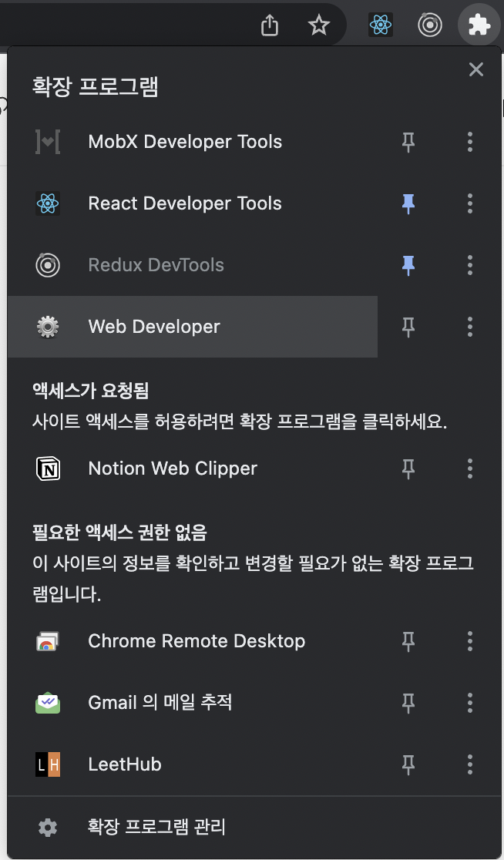The image size is (504, 860).
Task: Click the Notion Web Clipper icon
Action: pyautogui.click(x=48, y=469)
